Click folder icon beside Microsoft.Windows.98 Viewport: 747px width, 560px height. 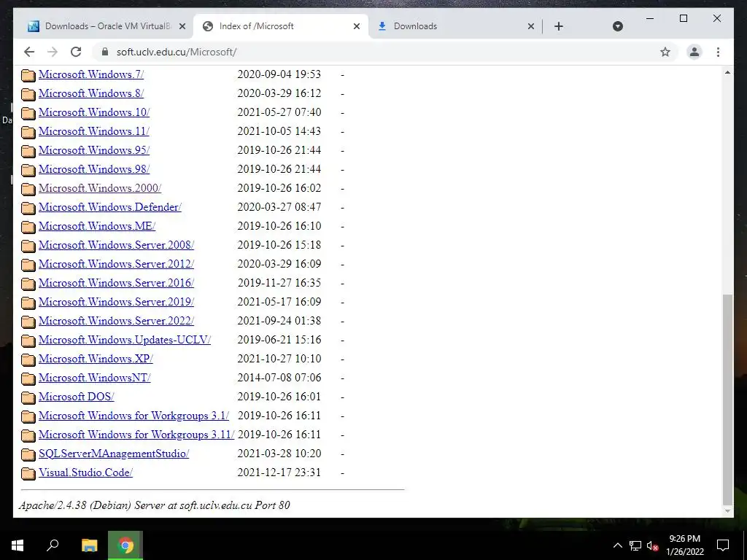tap(28, 169)
